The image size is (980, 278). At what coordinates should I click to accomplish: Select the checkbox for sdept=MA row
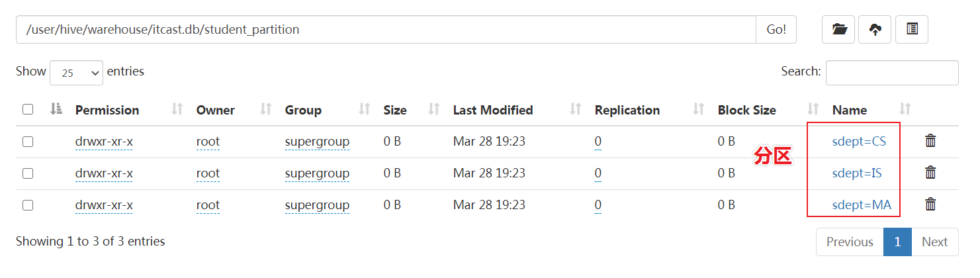[28, 205]
